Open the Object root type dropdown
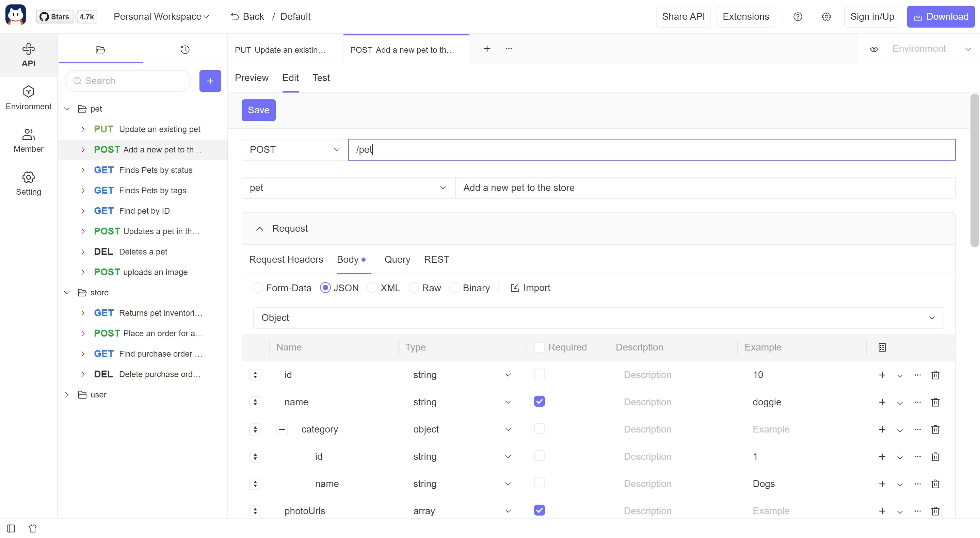The height and width of the screenshot is (538, 980). (598, 318)
